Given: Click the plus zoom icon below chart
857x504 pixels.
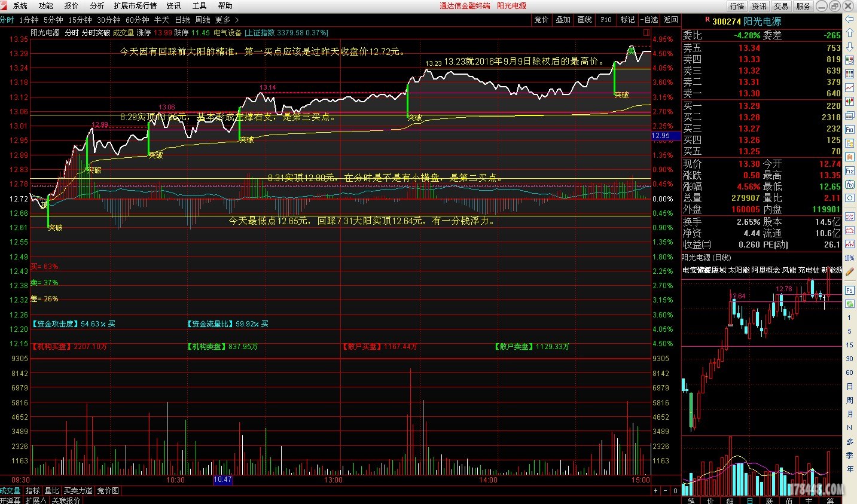Looking at the screenshot, I should 655,491.
